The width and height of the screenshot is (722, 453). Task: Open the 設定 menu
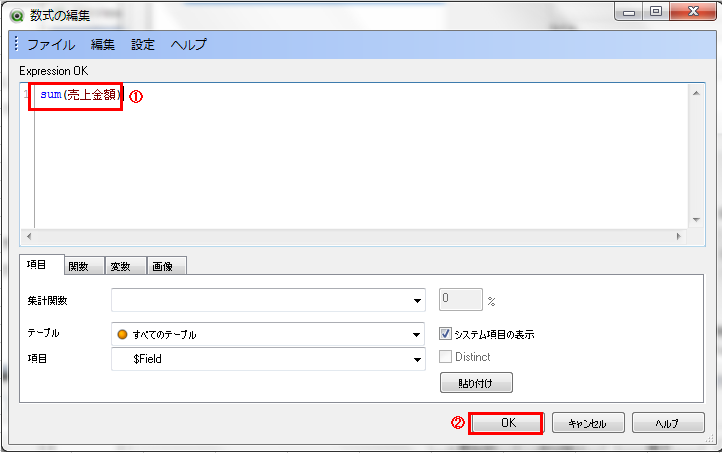(x=143, y=45)
